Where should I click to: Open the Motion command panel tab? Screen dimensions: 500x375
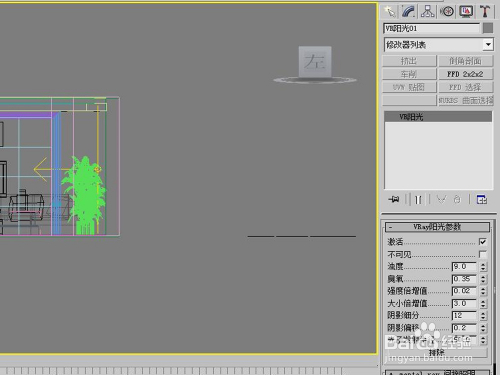(447, 11)
